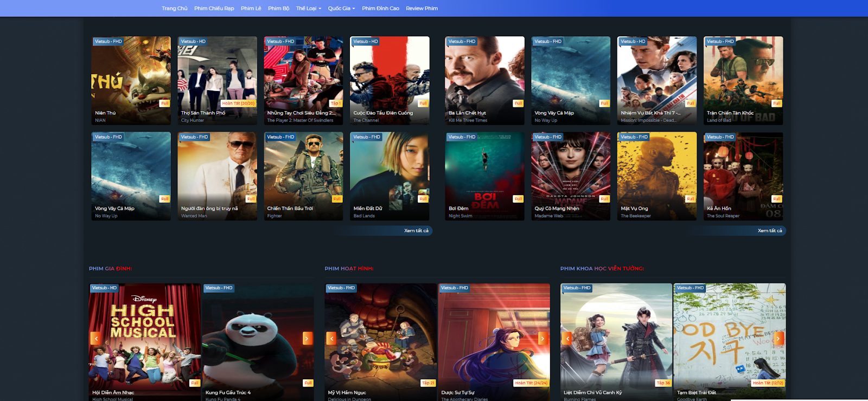Click the "Hoàn Tất (24/24)" badge
Image resolution: width=868 pixels, height=401 pixels.
tap(531, 383)
